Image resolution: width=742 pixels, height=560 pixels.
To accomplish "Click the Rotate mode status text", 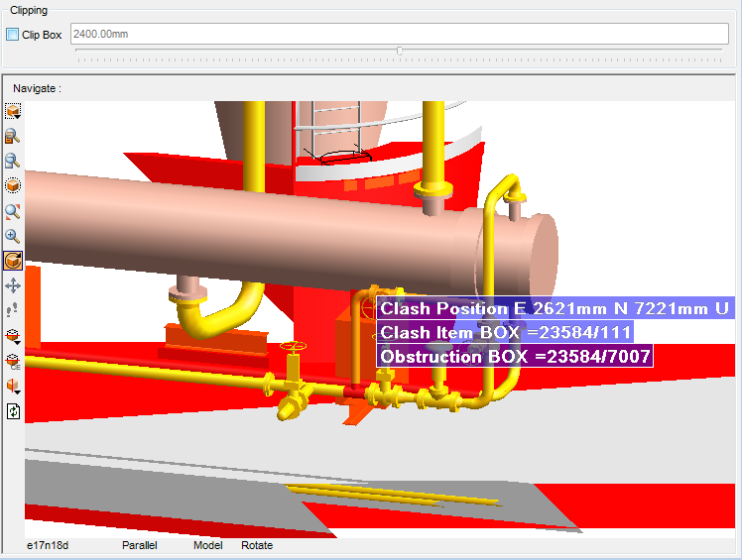I will [257, 545].
